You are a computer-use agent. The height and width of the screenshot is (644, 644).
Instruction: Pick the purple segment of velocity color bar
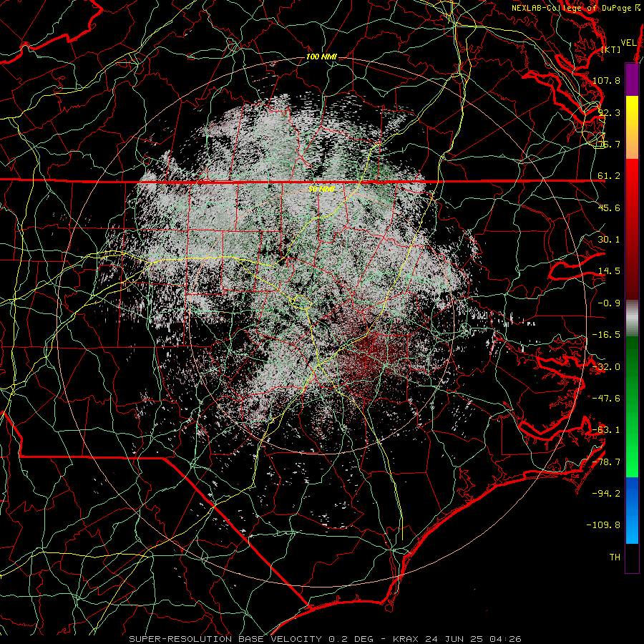coord(632,80)
